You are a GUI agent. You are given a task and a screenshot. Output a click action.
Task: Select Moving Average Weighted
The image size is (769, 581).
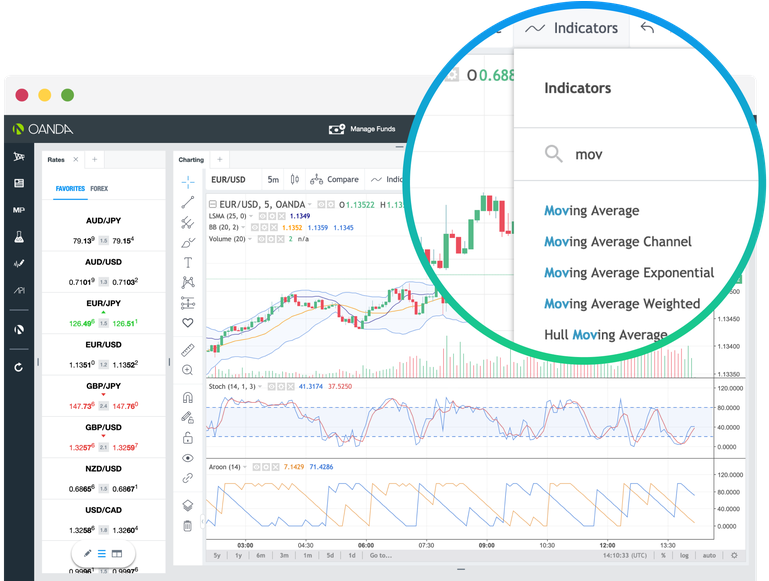pyautogui.click(x=622, y=304)
